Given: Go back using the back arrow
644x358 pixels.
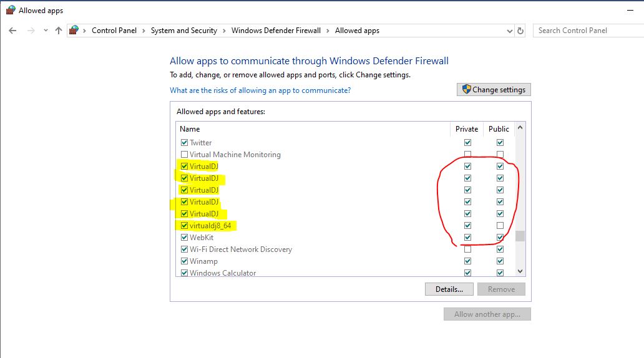Looking at the screenshot, I should tap(12, 31).
